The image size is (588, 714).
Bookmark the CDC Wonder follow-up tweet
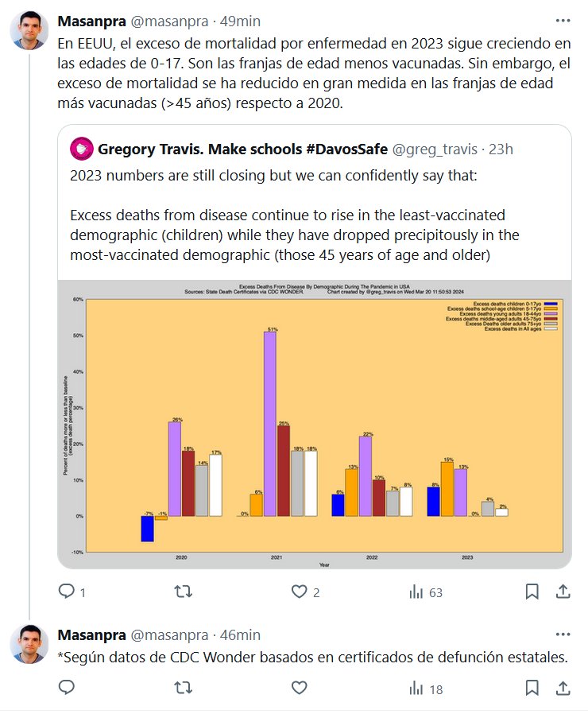532,689
